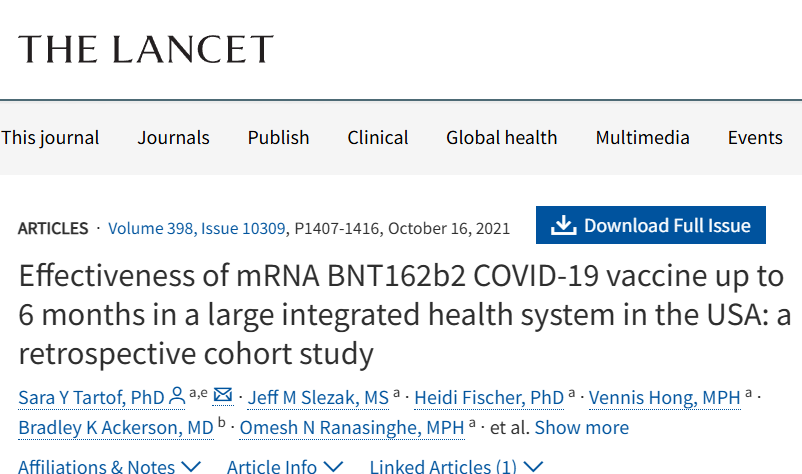Click the envelope email icon for Sara Y Tartof

pyautogui.click(x=222, y=395)
